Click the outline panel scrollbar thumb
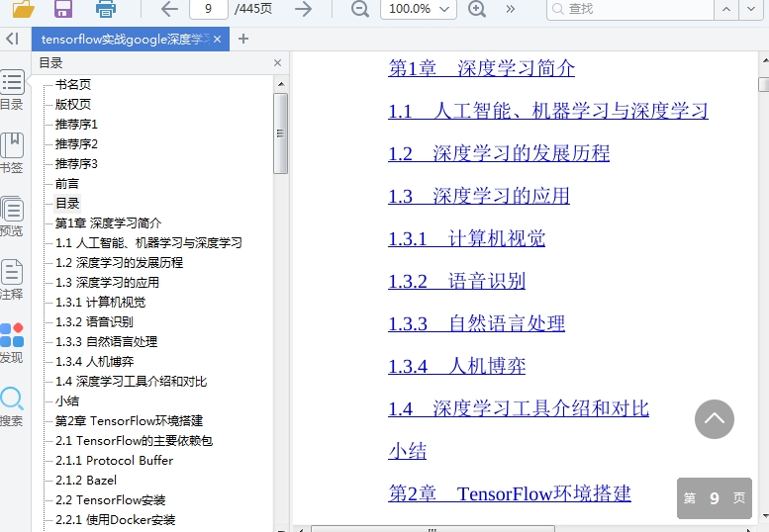The width and height of the screenshot is (769, 532). point(281,133)
